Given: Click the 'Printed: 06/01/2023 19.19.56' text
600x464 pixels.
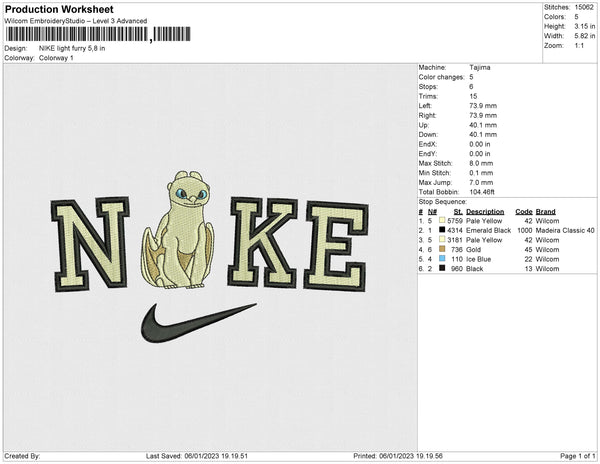Looking at the screenshot, I should [398, 456].
